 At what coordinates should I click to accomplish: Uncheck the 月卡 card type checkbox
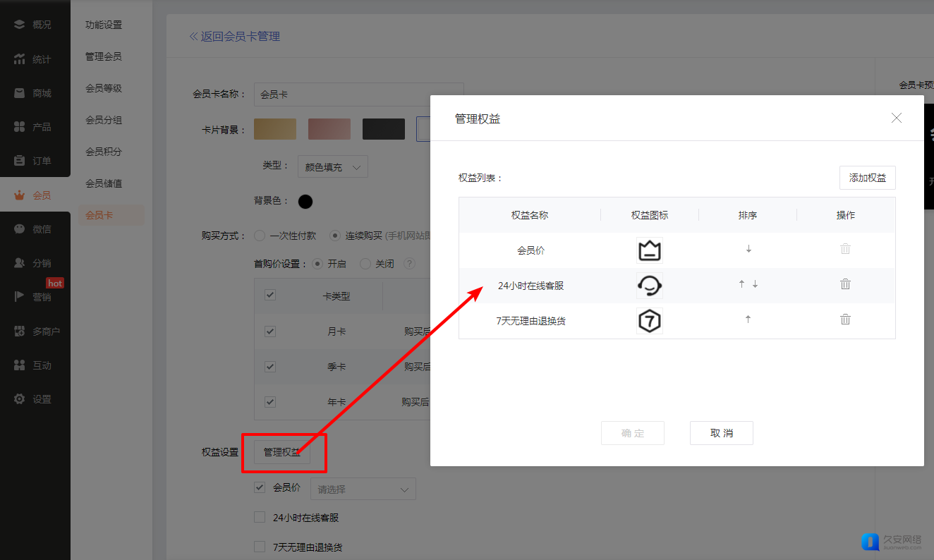tap(270, 331)
